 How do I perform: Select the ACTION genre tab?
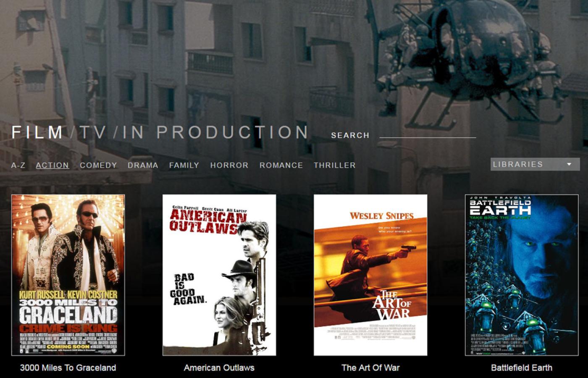point(52,165)
